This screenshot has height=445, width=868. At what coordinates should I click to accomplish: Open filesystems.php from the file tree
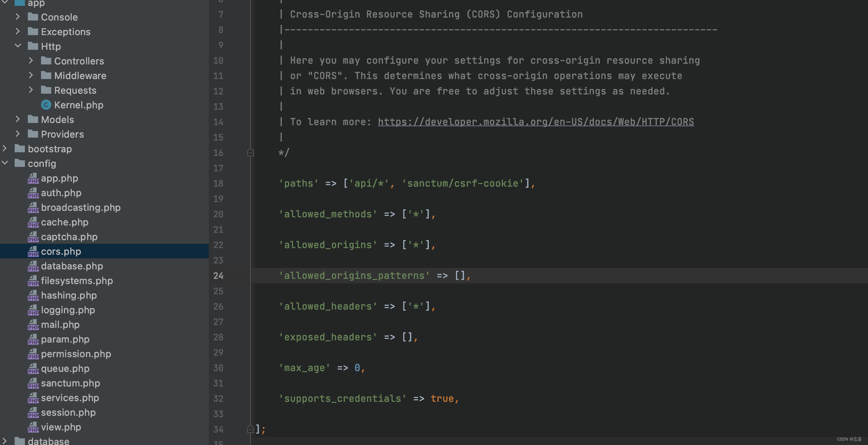pyautogui.click(x=77, y=281)
